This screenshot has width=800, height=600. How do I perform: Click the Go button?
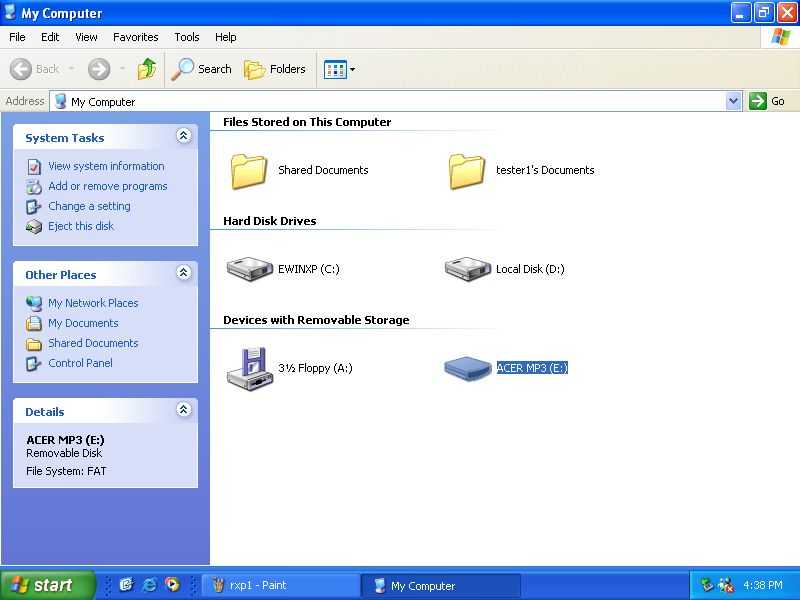click(x=766, y=101)
